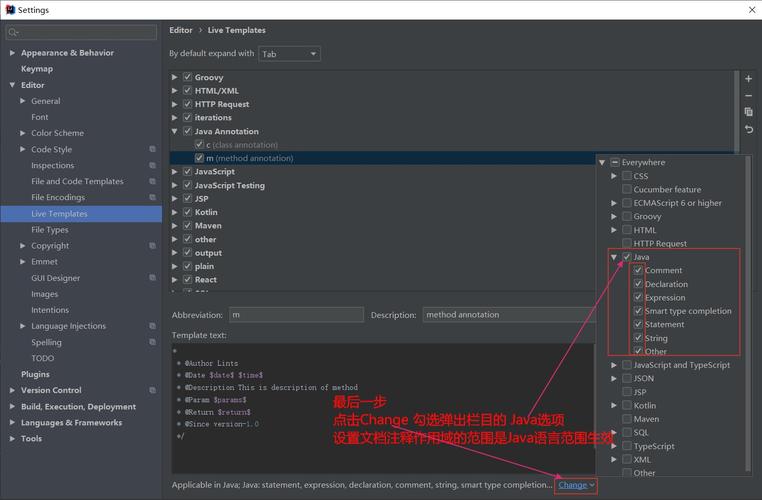Click the Editor breadcrumb
Image resolution: width=762 pixels, height=500 pixels.
(x=181, y=30)
